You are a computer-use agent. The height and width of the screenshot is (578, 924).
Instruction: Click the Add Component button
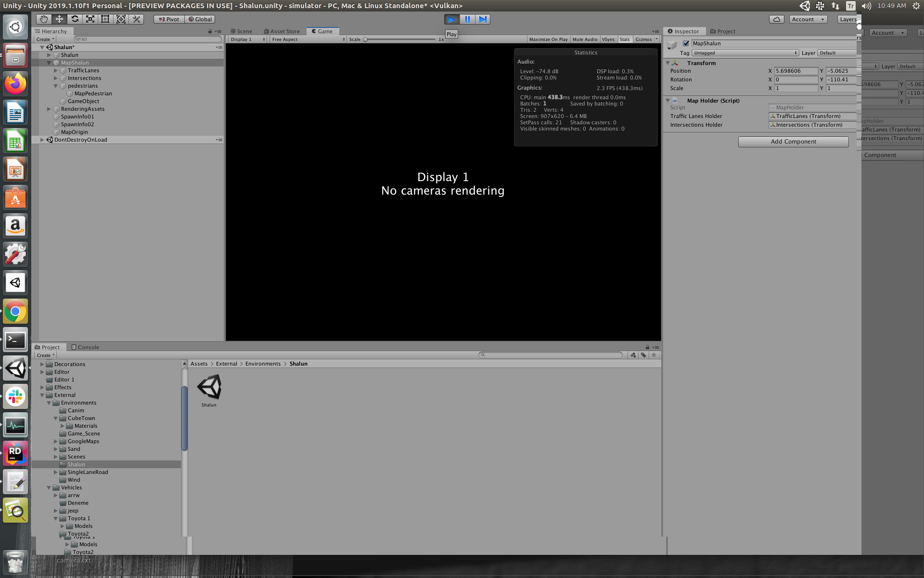793,141
